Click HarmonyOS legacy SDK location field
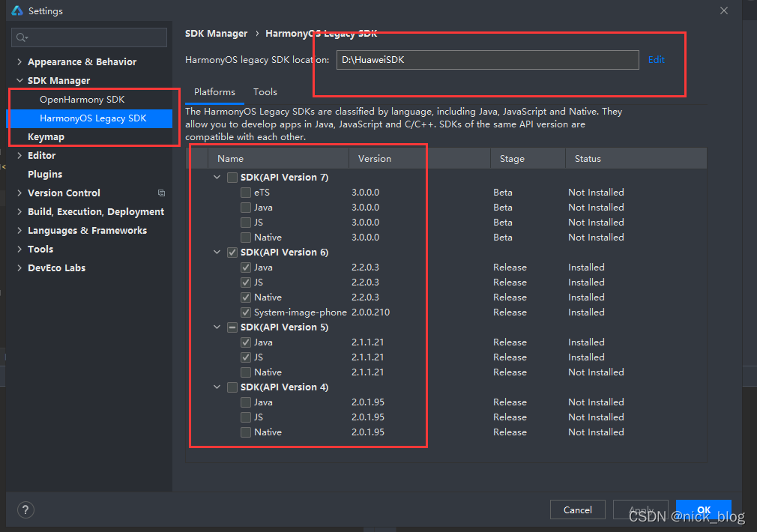The image size is (757, 532). pyautogui.click(x=488, y=60)
